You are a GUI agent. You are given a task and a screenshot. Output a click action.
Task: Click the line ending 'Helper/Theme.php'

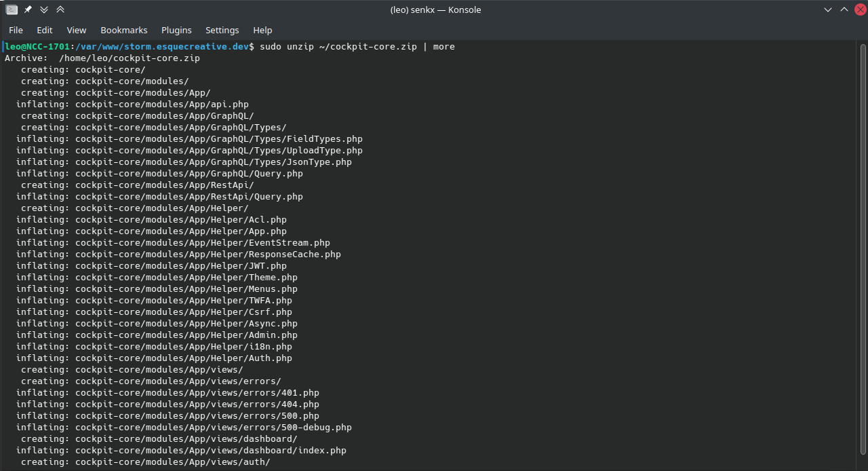click(x=157, y=278)
